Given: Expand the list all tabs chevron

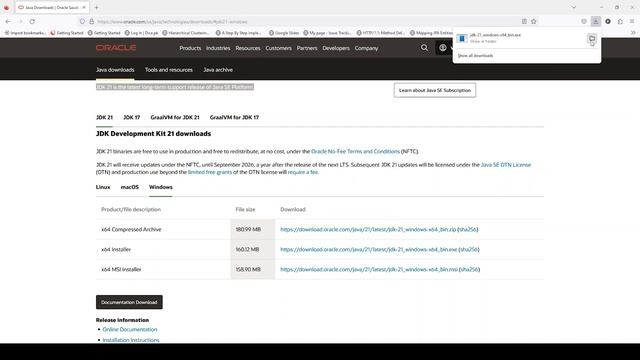Looking at the screenshot, I should point(574,7).
